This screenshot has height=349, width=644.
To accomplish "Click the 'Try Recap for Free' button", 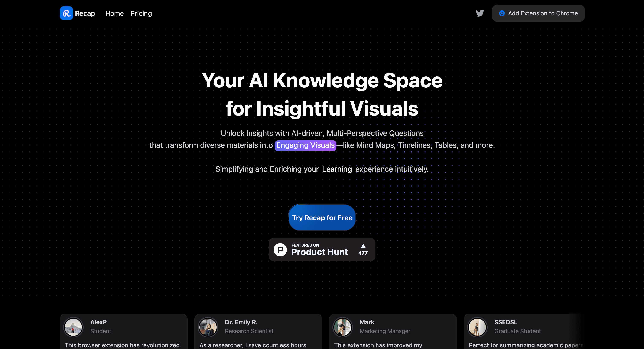I will click(x=322, y=217).
